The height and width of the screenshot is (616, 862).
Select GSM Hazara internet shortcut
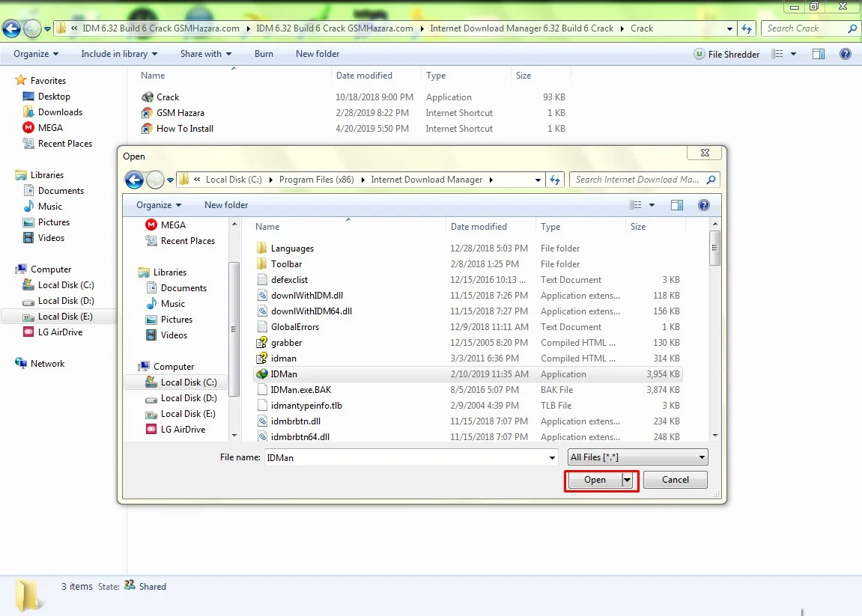click(x=180, y=113)
